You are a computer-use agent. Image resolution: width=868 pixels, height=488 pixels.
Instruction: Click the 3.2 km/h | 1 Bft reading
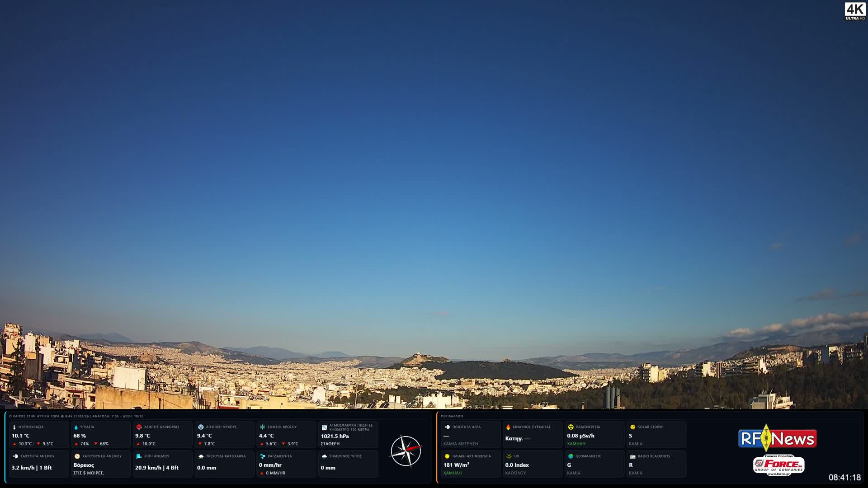(32, 468)
